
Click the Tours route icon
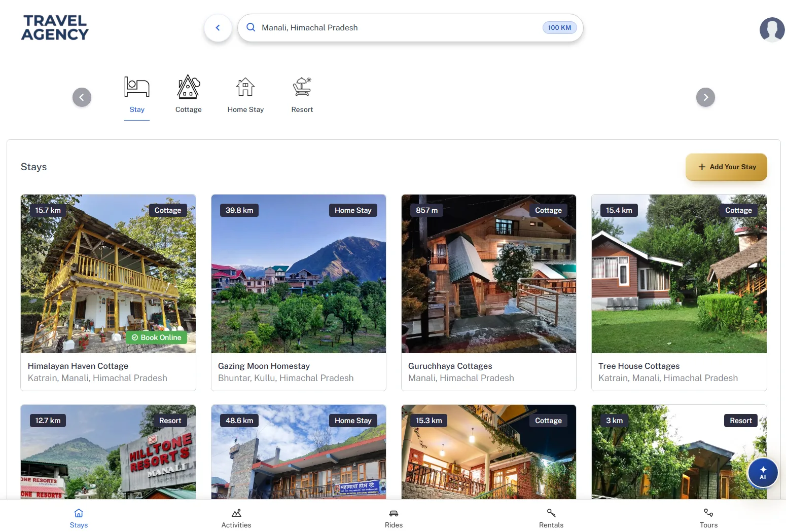click(x=708, y=513)
